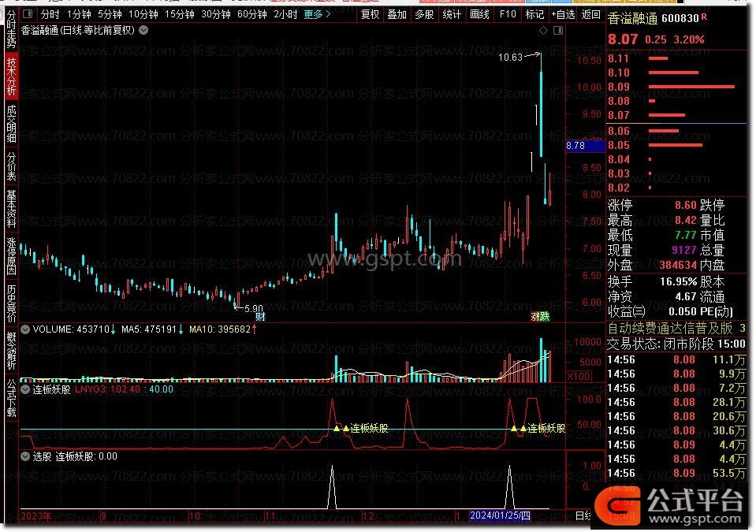Click the 5.90 low price label
This screenshot has width=756, height=532.
(x=254, y=308)
